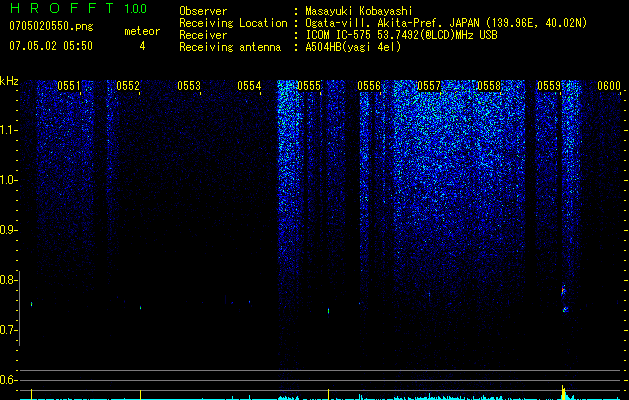The image size is (629, 400).
Task: Click the 1.1 frequency axis label
Action: tap(8, 130)
